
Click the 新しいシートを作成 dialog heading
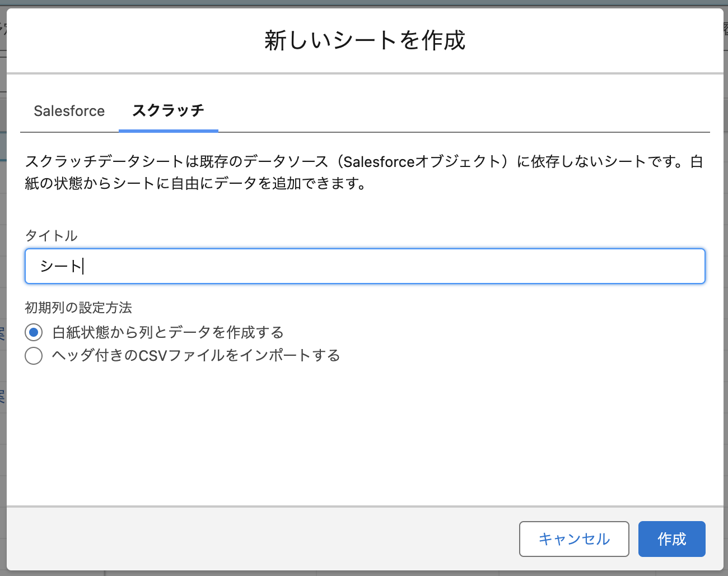click(x=365, y=40)
